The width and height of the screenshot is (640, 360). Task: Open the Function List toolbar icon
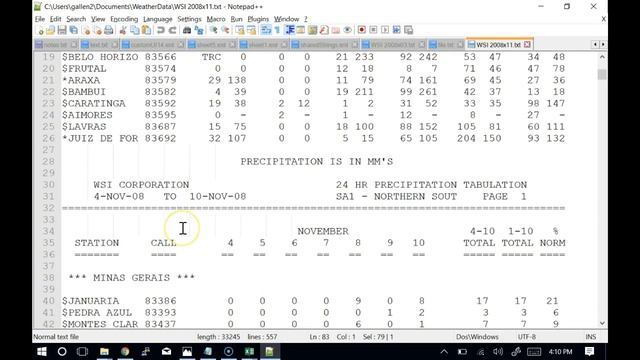click(324, 30)
